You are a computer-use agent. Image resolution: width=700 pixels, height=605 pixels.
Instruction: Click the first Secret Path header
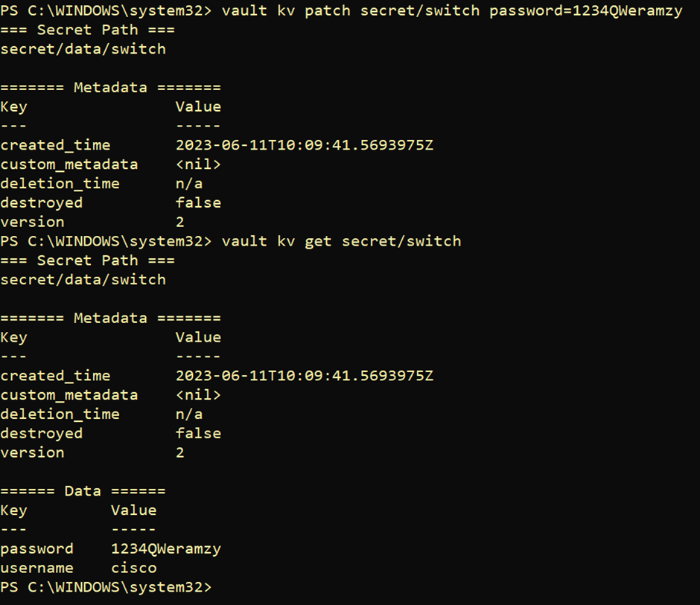(88, 30)
